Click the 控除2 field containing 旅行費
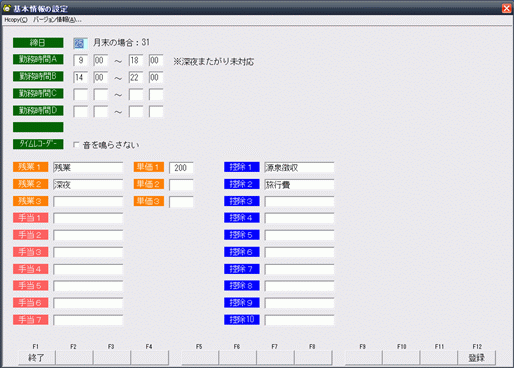514x368 pixels. pos(299,184)
